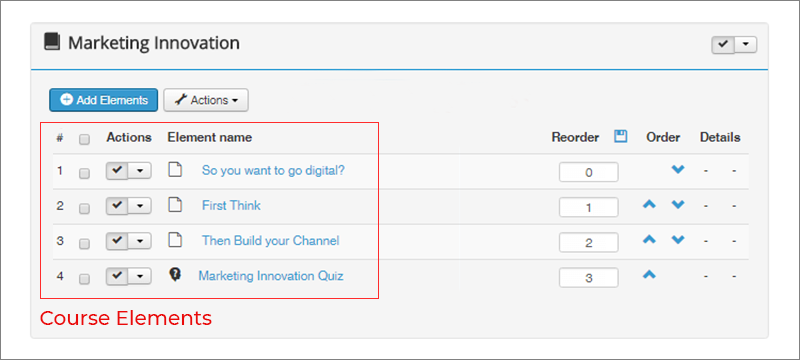Open the First Think element link
Viewport: 800px width, 360px height.
point(231,205)
